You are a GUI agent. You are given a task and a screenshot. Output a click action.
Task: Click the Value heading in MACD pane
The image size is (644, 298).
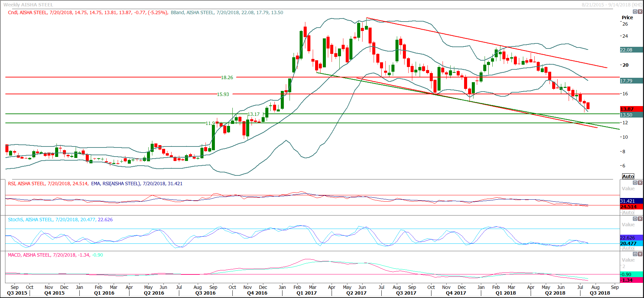tap(628, 260)
